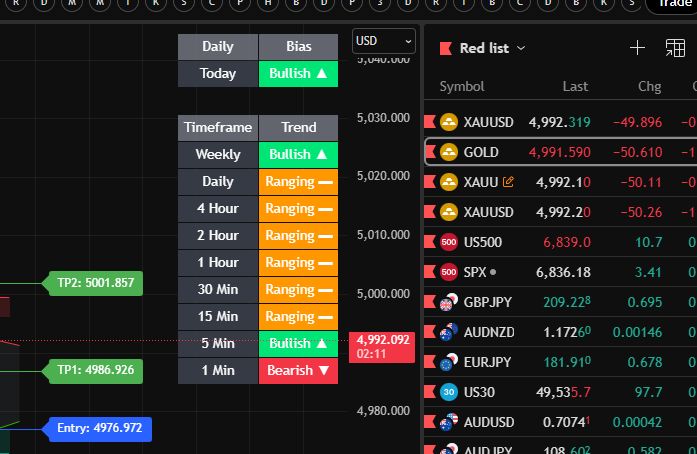Screen dimensions: 697x454
Task: Open the USD currency dropdown
Action: pos(384,41)
